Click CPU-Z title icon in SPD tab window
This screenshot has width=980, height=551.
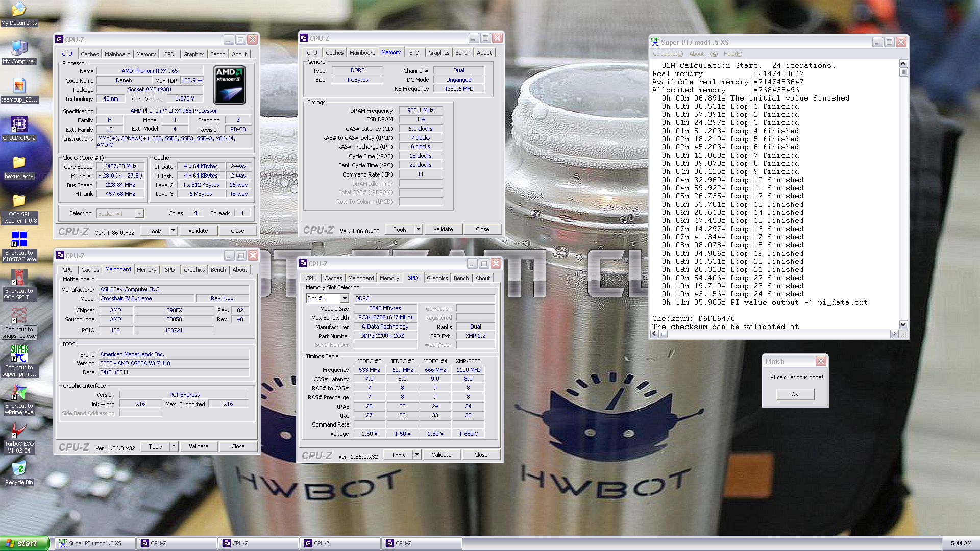tap(303, 263)
